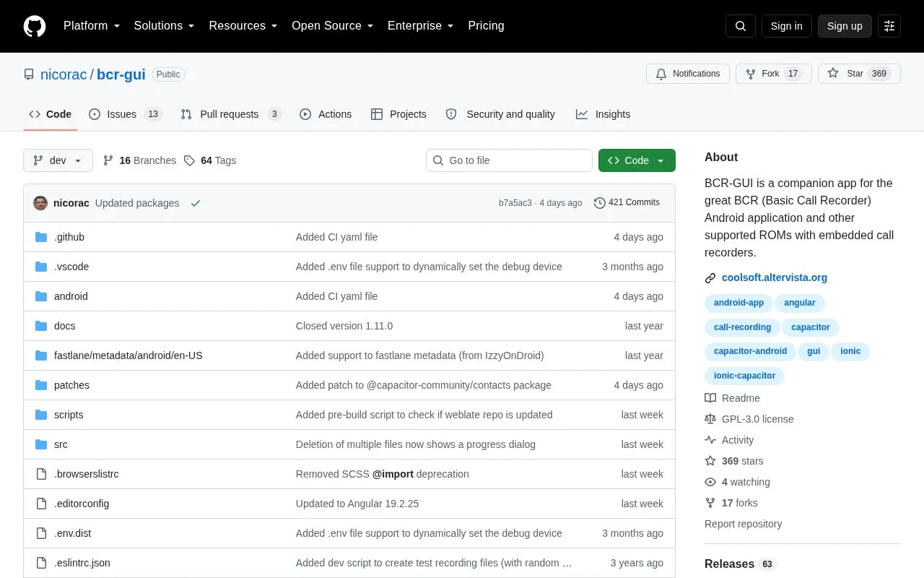Expand the Open Source menu
This screenshot has width=924, height=578.
[x=333, y=26]
